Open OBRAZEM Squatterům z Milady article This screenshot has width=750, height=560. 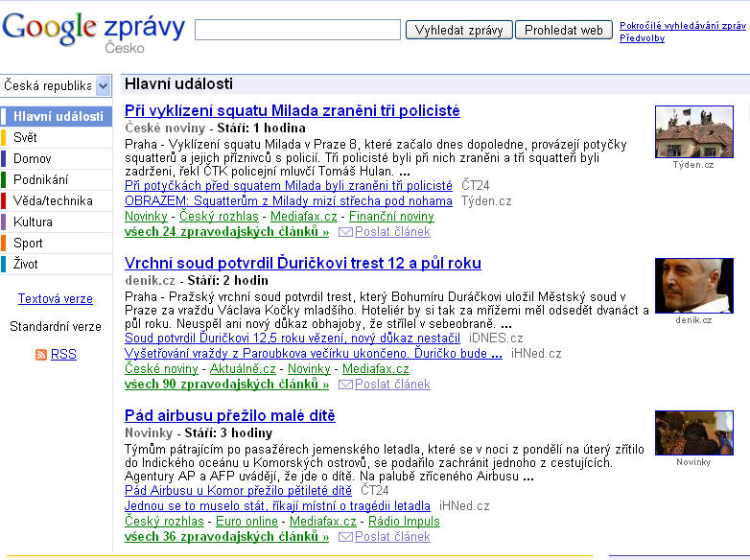[x=289, y=200]
